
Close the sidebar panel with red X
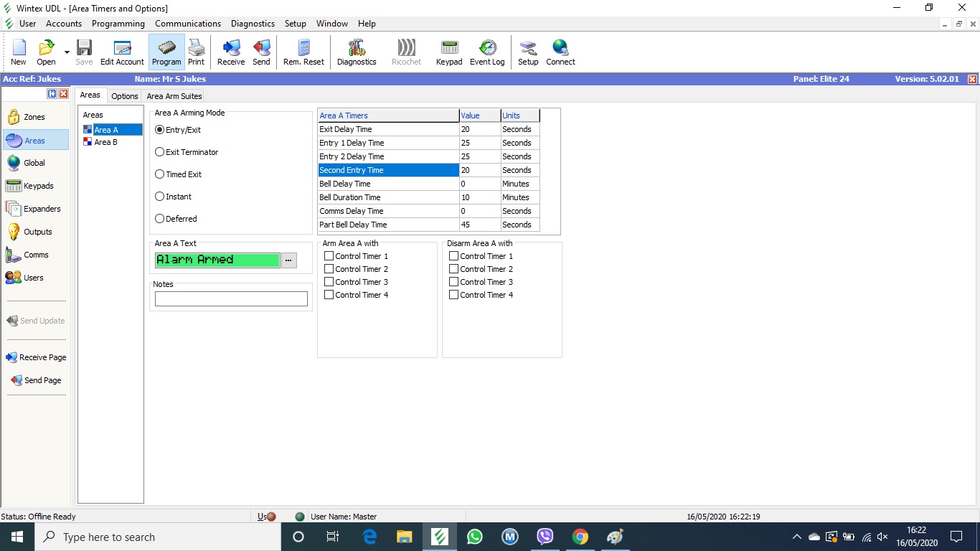click(63, 94)
